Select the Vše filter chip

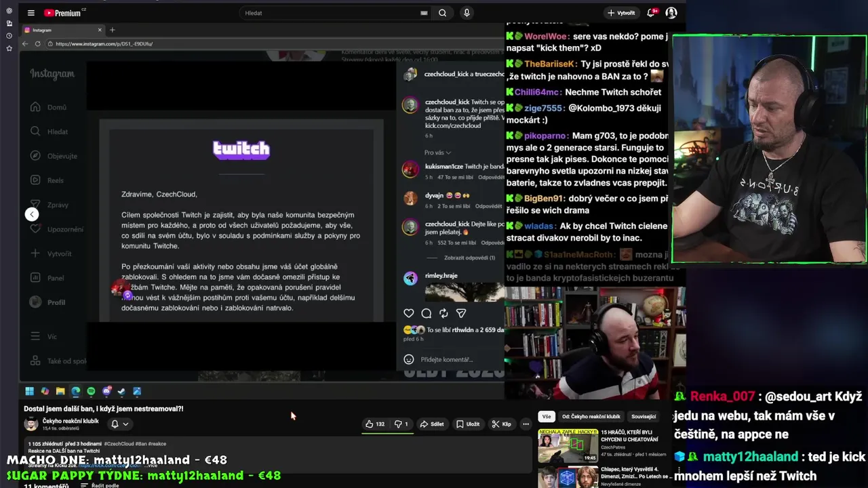point(547,416)
